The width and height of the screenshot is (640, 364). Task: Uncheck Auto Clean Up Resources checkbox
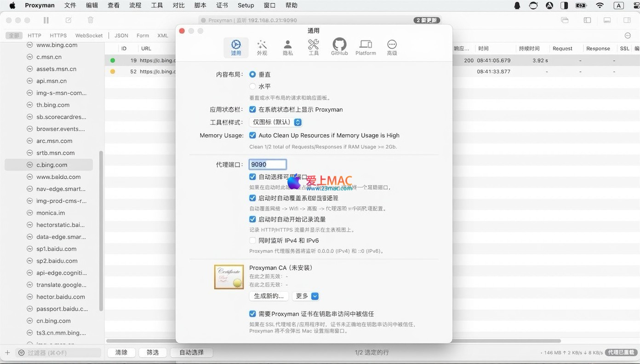point(252,135)
